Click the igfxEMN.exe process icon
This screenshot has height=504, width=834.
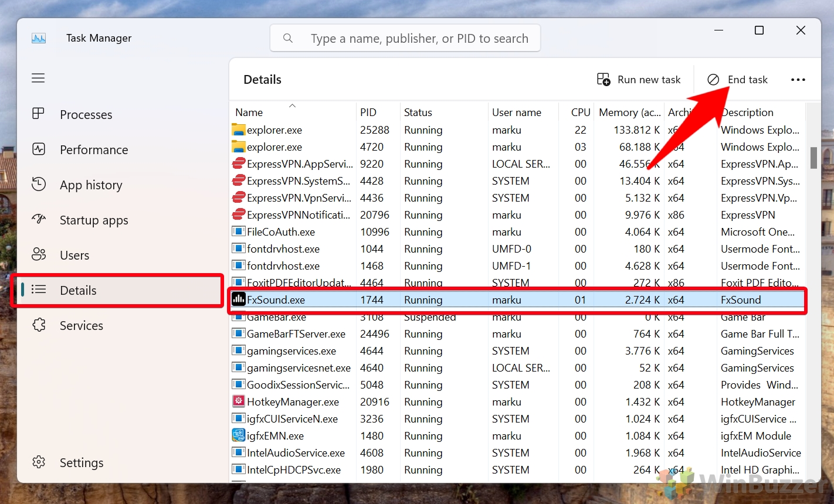coord(239,435)
